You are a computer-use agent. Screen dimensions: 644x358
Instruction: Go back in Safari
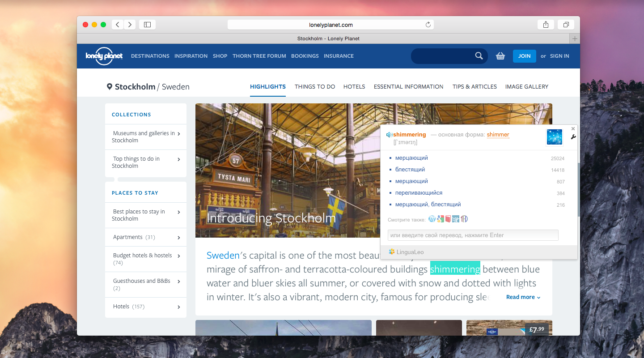point(117,25)
